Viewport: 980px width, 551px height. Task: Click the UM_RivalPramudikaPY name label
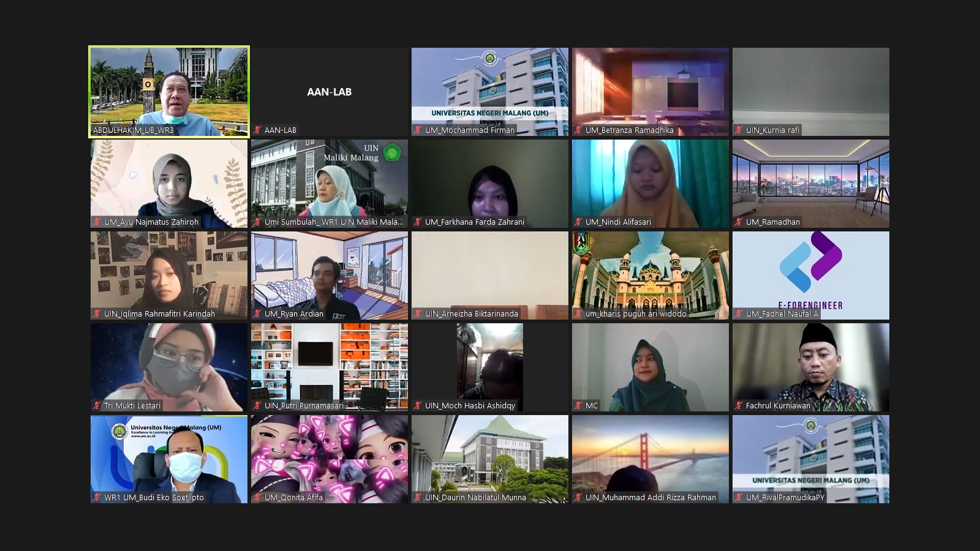coord(785,498)
